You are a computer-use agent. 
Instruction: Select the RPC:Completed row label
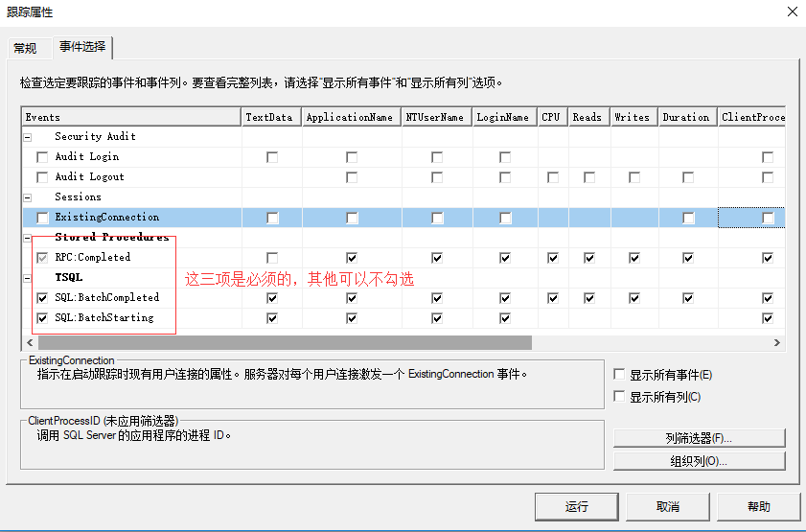pyautogui.click(x=93, y=258)
